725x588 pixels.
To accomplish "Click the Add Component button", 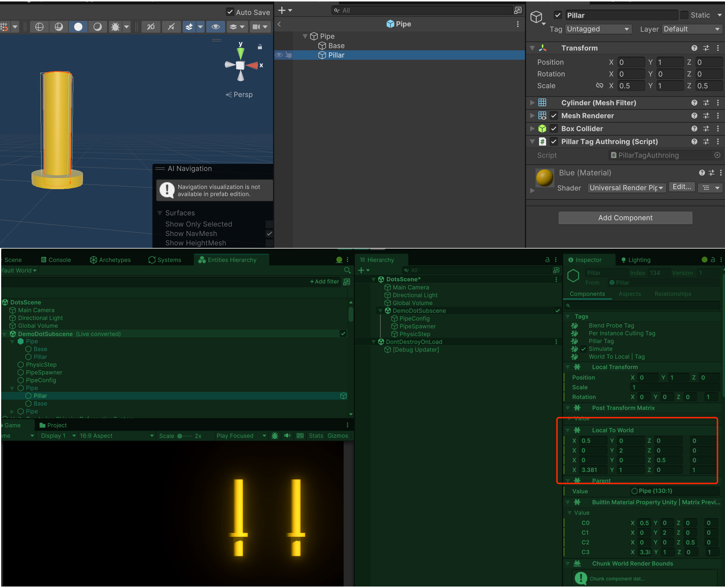I will click(625, 218).
